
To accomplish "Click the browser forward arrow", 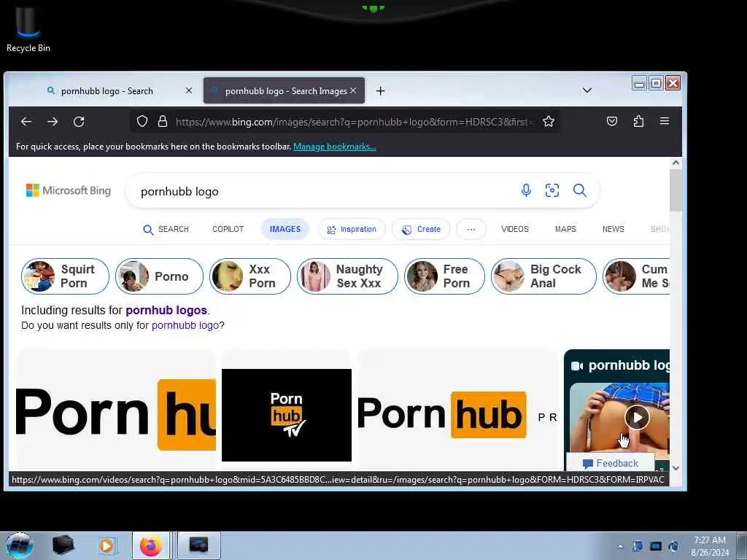I will [53, 122].
